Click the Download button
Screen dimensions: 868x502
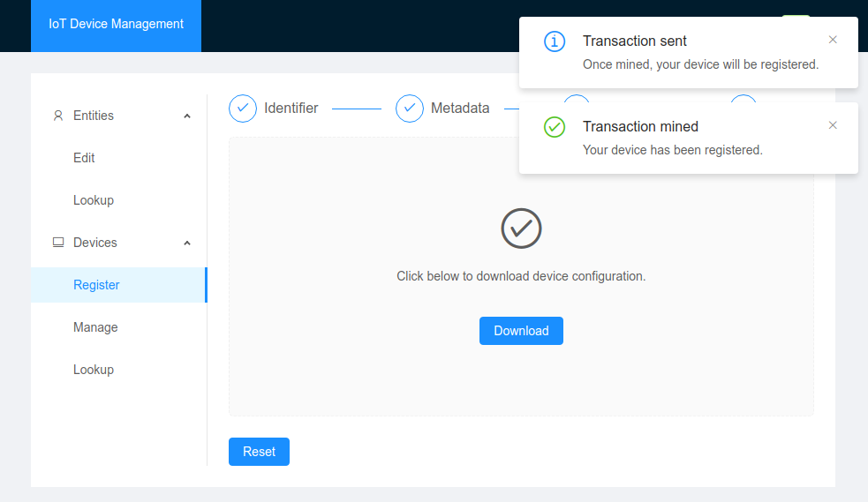tap(521, 331)
